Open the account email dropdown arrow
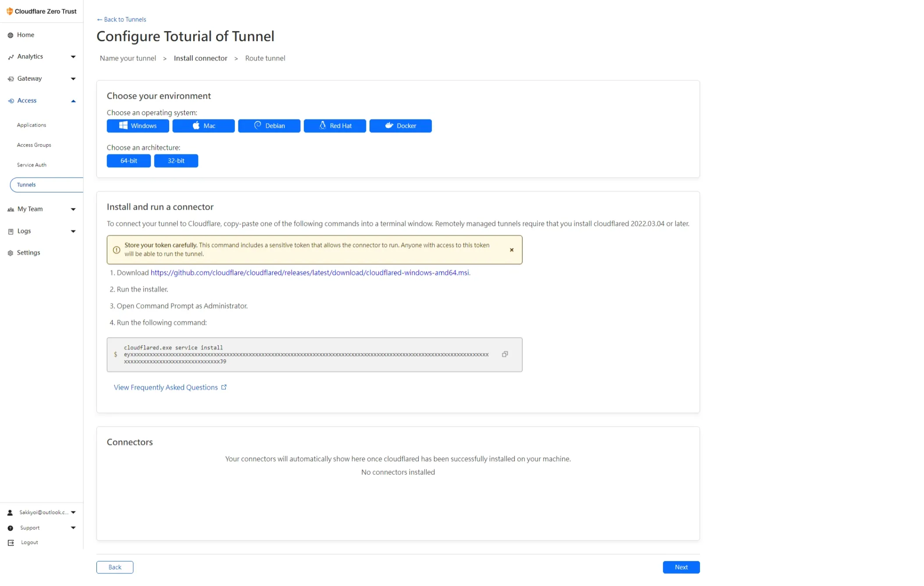The width and height of the screenshot is (924, 586). pyautogui.click(x=73, y=512)
